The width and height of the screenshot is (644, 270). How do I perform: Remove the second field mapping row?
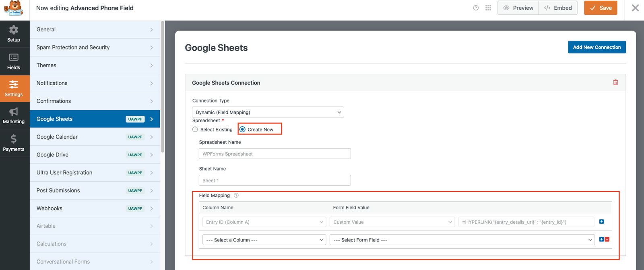(x=607, y=239)
